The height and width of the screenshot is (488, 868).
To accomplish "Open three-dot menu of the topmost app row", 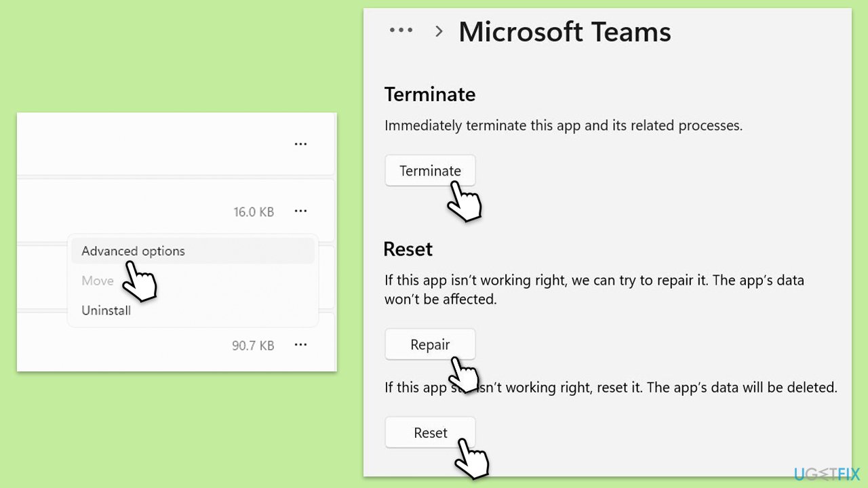I will pyautogui.click(x=300, y=144).
